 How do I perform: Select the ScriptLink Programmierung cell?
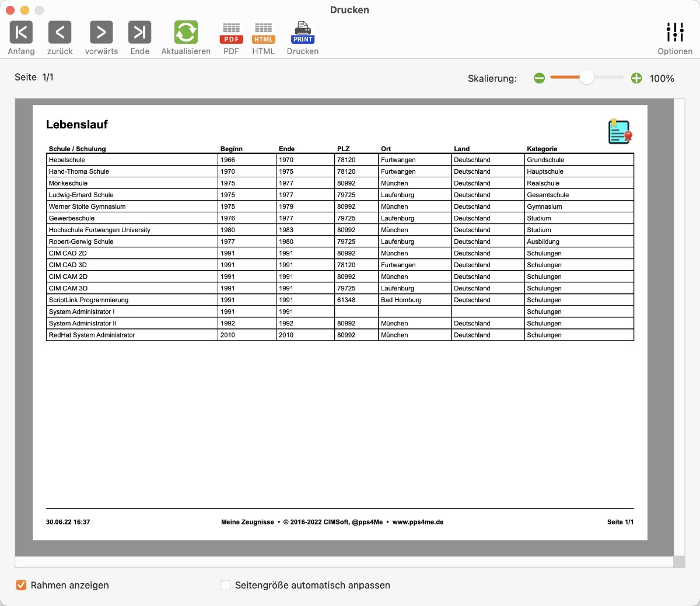[x=132, y=300]
